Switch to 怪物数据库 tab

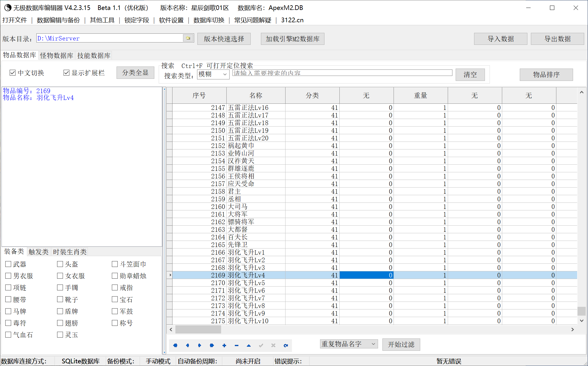57,55
